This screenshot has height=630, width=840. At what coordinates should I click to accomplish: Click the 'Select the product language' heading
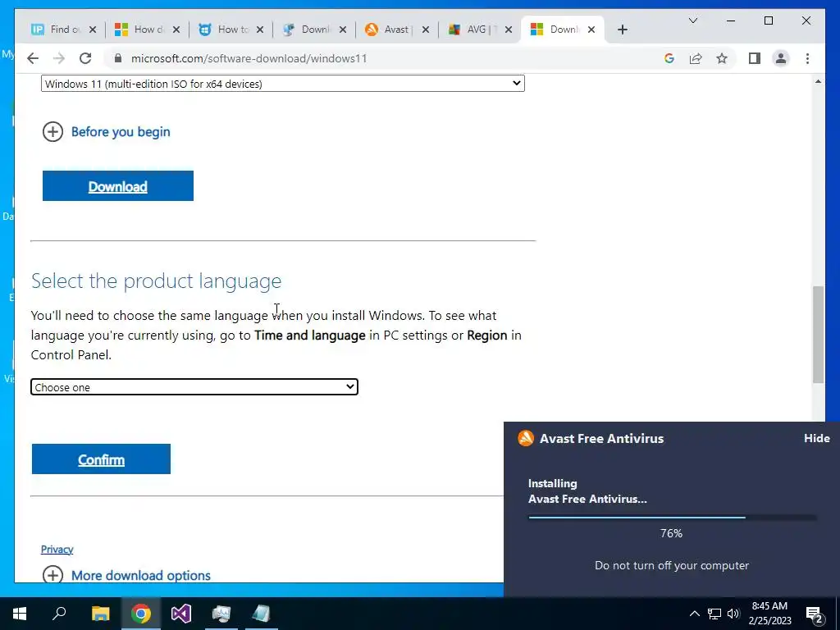[157, 281]
